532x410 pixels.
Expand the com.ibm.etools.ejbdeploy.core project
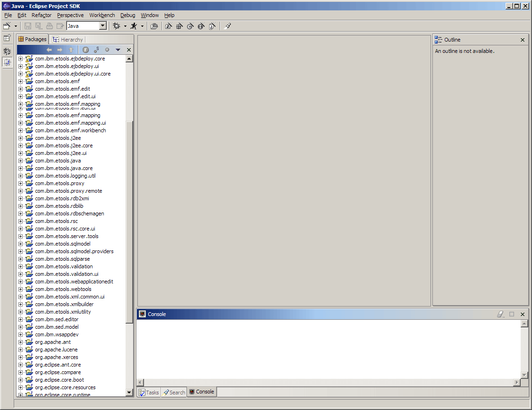[21, 59]
